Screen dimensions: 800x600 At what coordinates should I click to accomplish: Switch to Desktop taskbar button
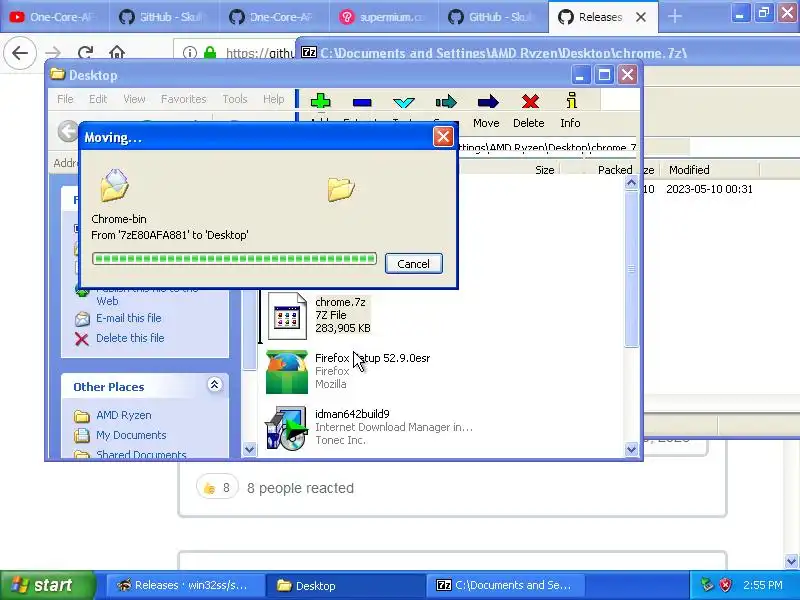(x=345, y=585)
